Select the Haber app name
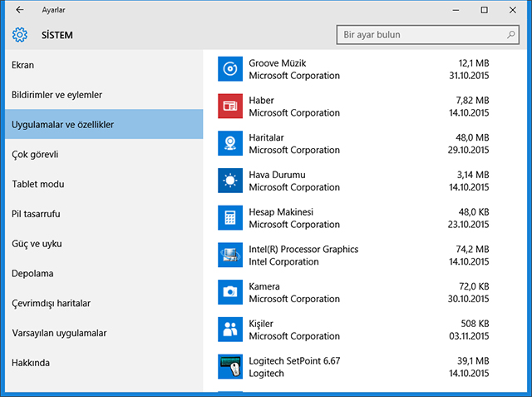This screenshot has width=532, height=397. coord(261,100)
